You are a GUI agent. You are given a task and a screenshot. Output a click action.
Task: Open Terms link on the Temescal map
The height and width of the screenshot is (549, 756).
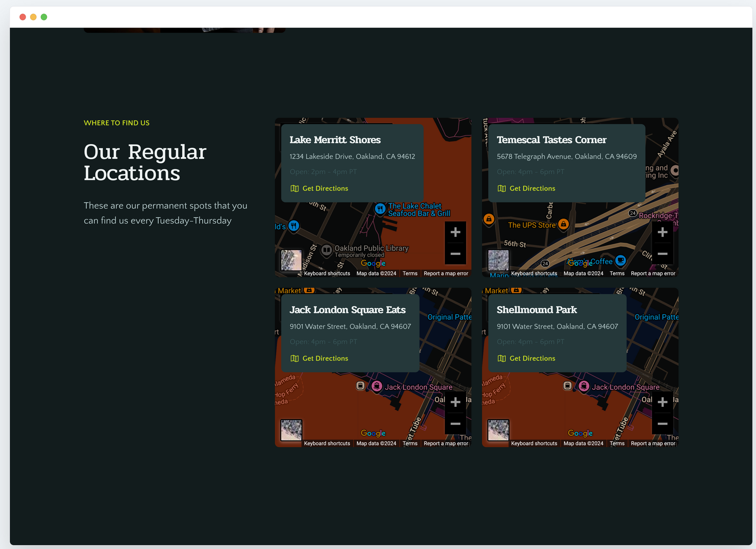coord(617,273)
